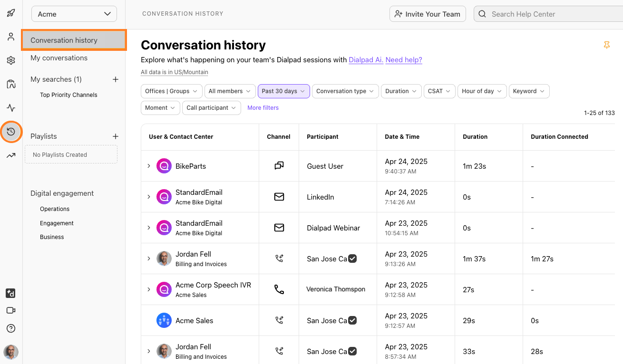Viewport: 623px width, 364px height.
Task: Open the Ai clipboard sidebar icon
Action: pos(11,84)
